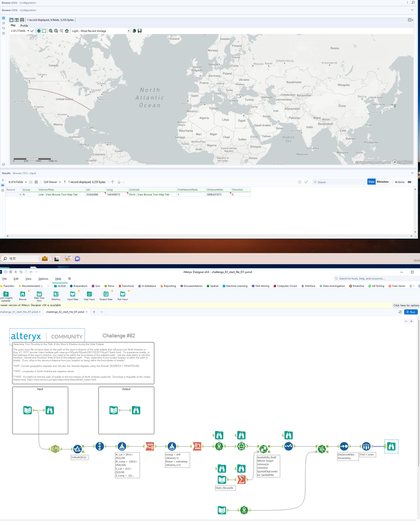The image size is (420, 521).
Task: Select 'Line - View Browse Tool Map Tab' cell
Action: point(62,194)
